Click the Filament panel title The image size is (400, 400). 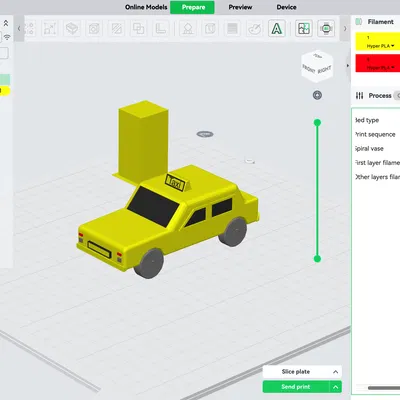click(x=380, y=22)
